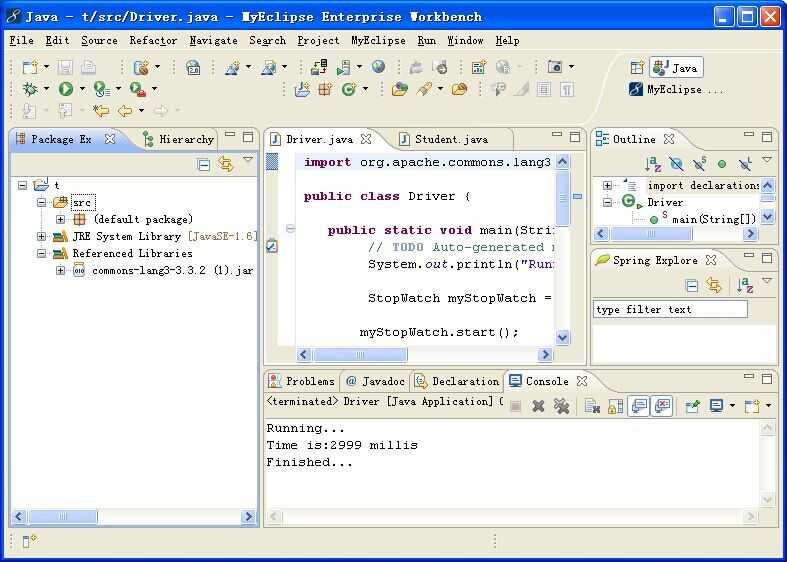This screenshot has width=787, height=562.
Task: Click Collapse All in Package Explorer
Action: [204, 164]
